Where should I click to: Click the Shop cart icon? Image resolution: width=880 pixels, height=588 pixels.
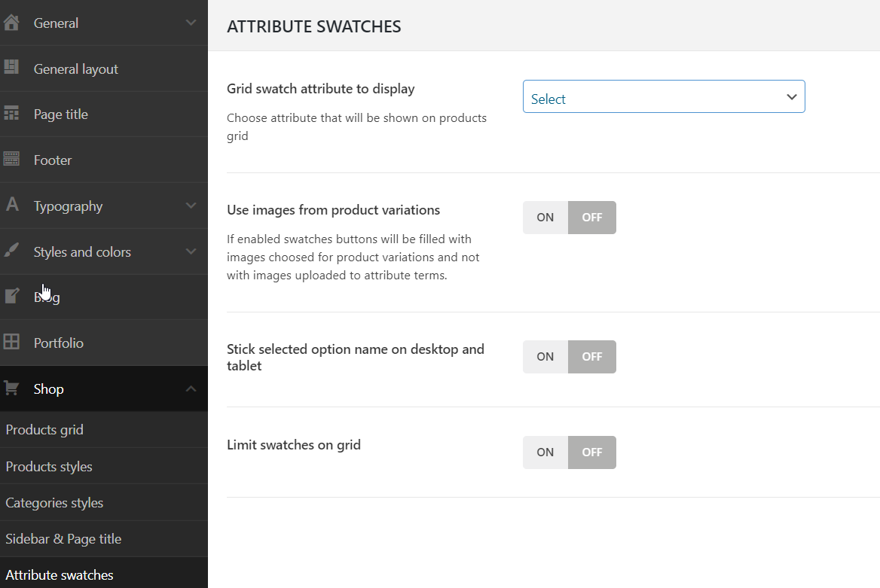point(11,388)
